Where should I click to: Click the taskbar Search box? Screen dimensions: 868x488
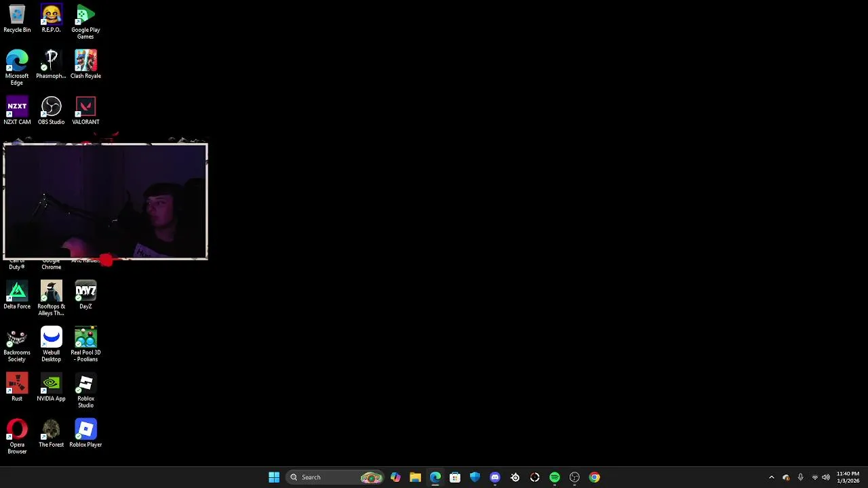[335, 477]
